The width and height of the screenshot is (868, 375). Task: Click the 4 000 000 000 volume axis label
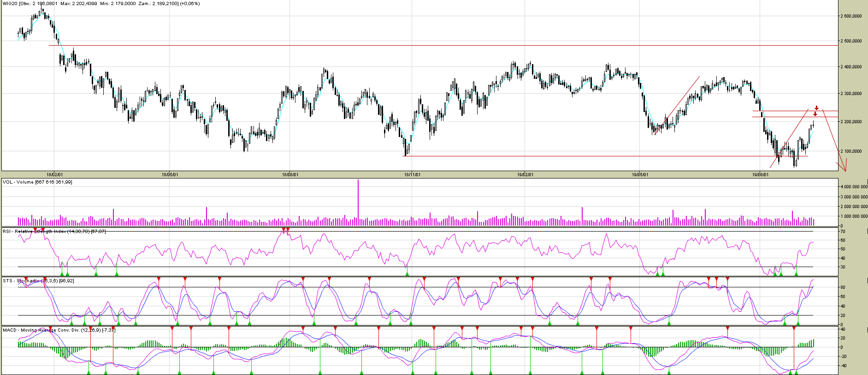[x=854, y=187]
